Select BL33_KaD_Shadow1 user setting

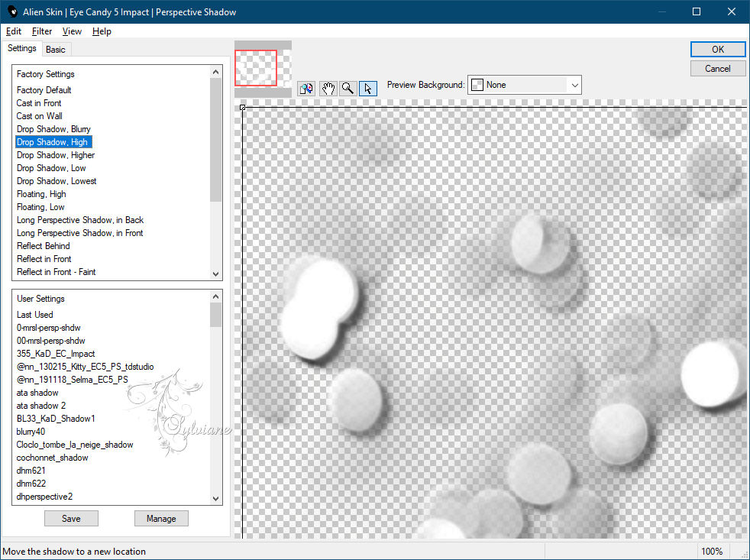coord(56,419)
